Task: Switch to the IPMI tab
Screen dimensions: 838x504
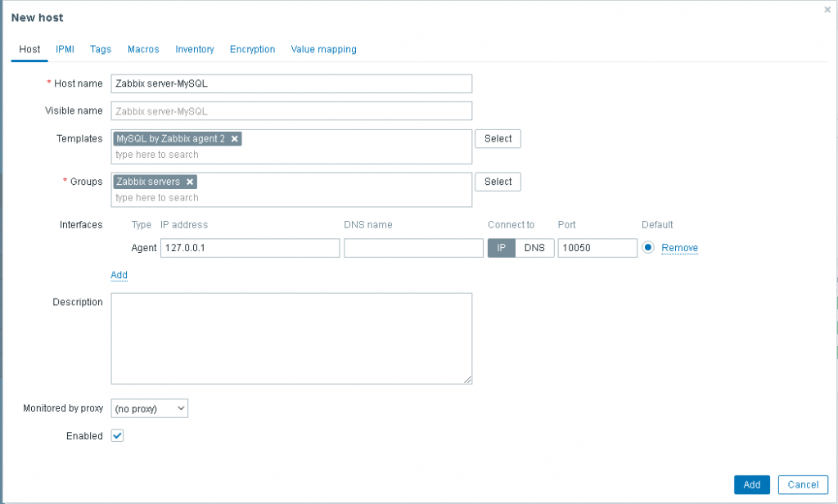Action: pos(65,49)
